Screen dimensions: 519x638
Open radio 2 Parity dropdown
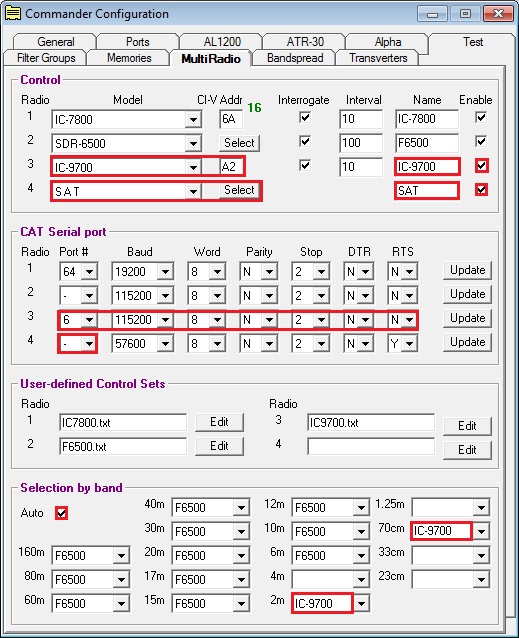[269, 295]
